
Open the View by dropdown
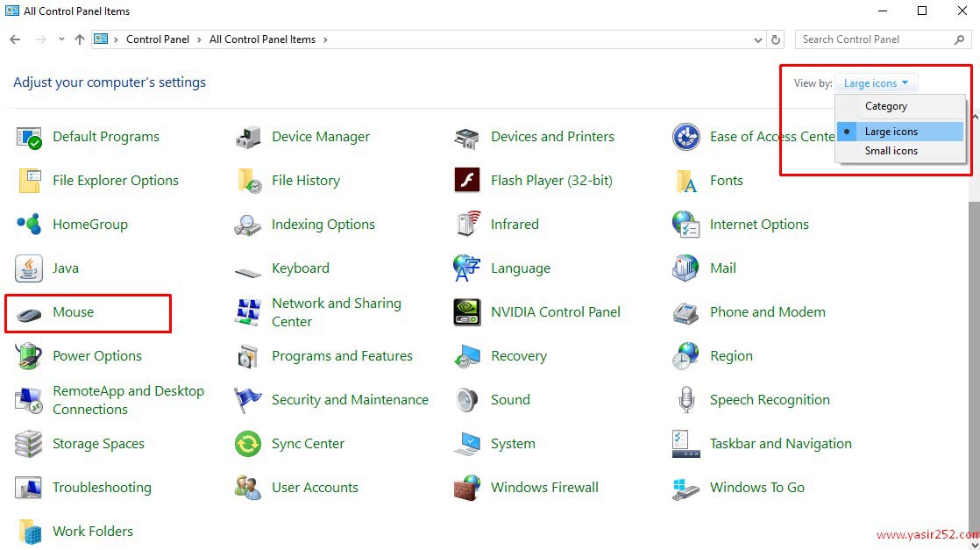[x=876, y=82]
